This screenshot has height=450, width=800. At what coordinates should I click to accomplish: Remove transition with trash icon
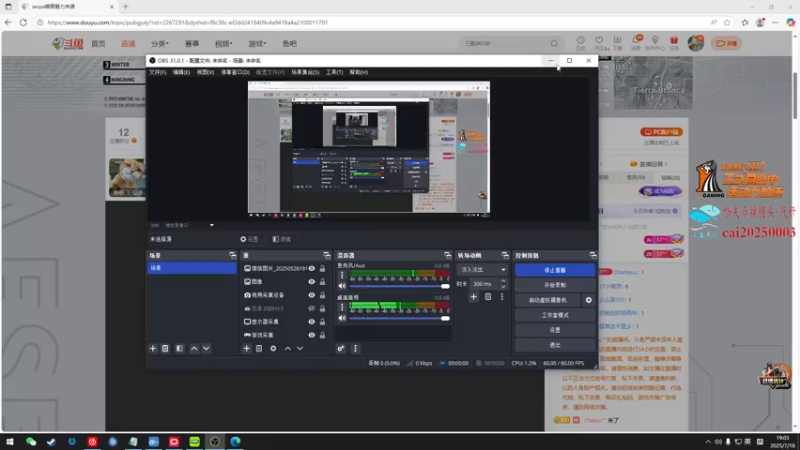(488, 297)
